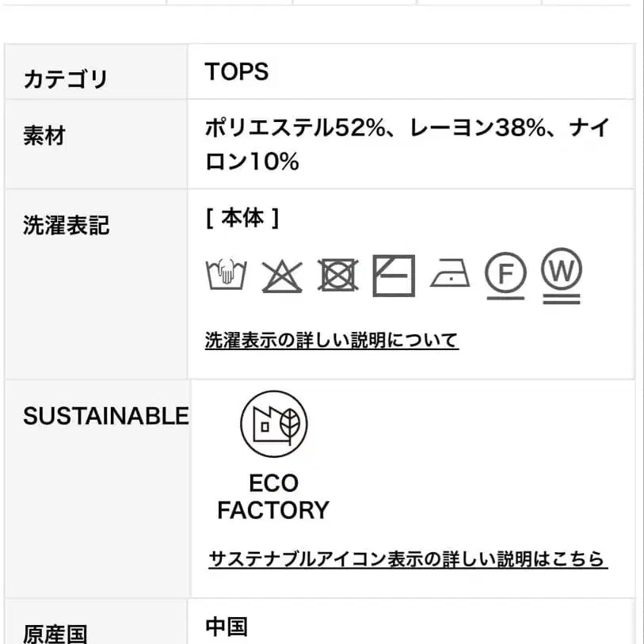The width and height of the screenshot is (644, 644).
Task: Click the do-not-tumble-dry symbol
Action: tap(337, 275)
